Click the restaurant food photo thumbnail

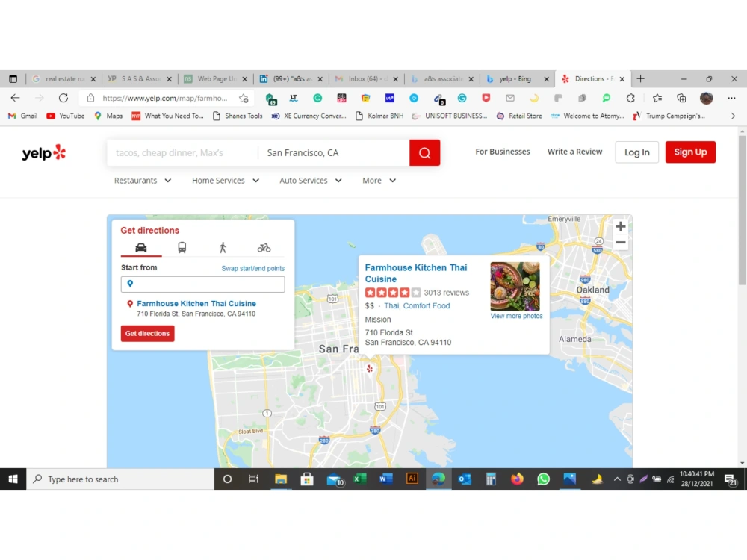click(515, 287)
